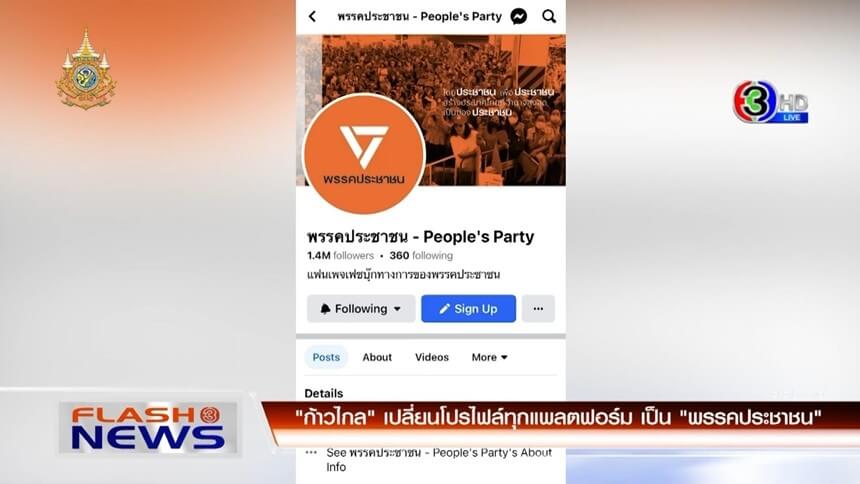Switch to the Videos tab
The image size is (860, 484).
[x=432, y=357]
